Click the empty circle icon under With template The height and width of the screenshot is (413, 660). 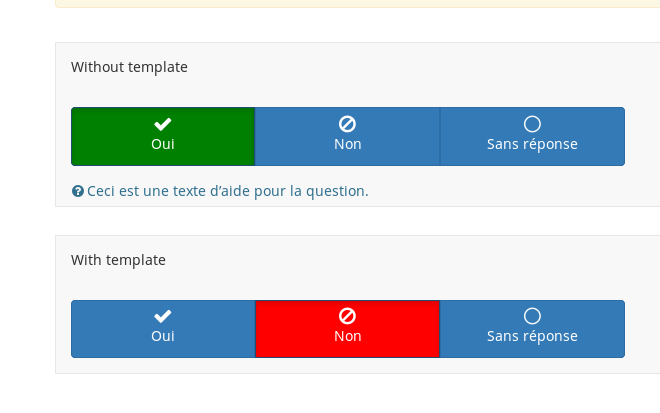point(532,316)
